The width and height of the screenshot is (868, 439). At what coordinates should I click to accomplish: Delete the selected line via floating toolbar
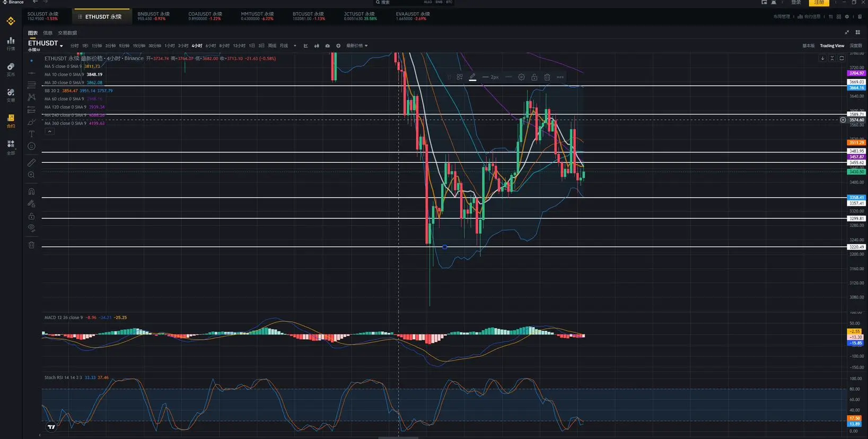pos(547,77)
